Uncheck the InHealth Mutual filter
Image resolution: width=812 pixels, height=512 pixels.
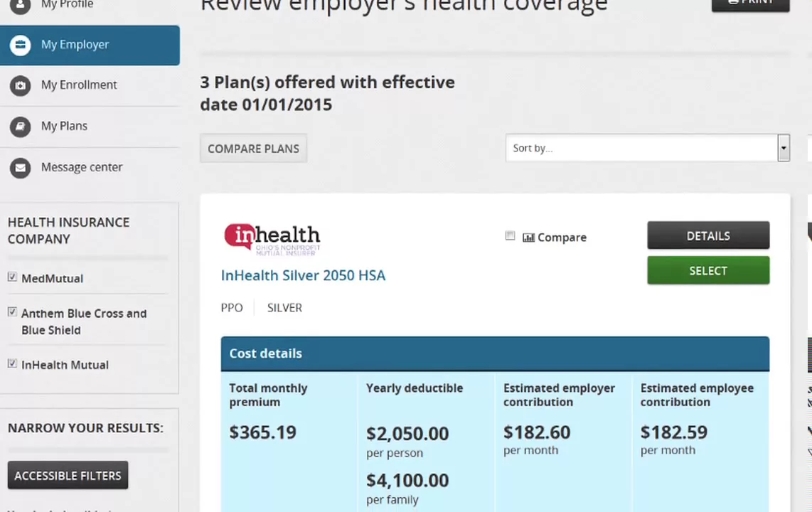[x=12, y=363]
